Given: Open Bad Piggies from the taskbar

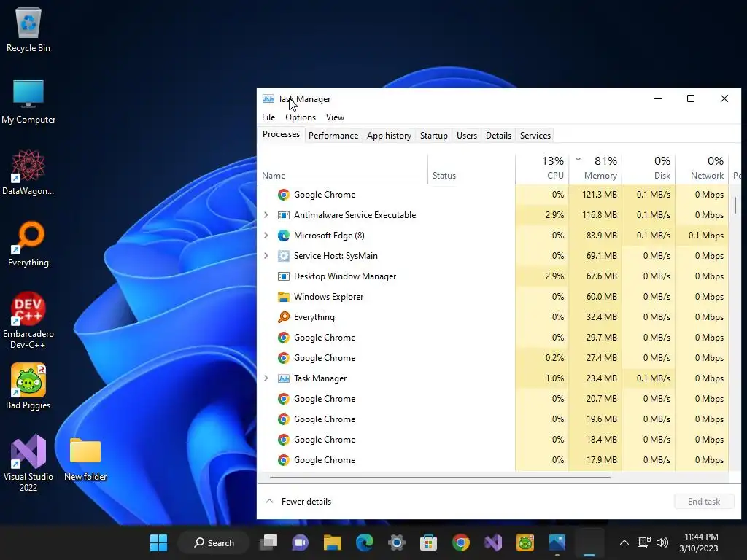Looking at the screenshot, I should [x=525, y=542].
